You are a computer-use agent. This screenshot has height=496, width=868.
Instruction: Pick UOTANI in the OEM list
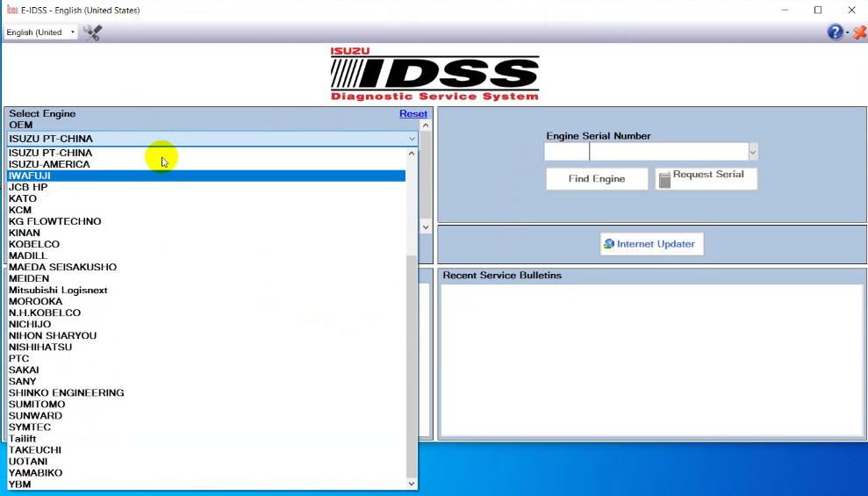click(x=206, y=462)
